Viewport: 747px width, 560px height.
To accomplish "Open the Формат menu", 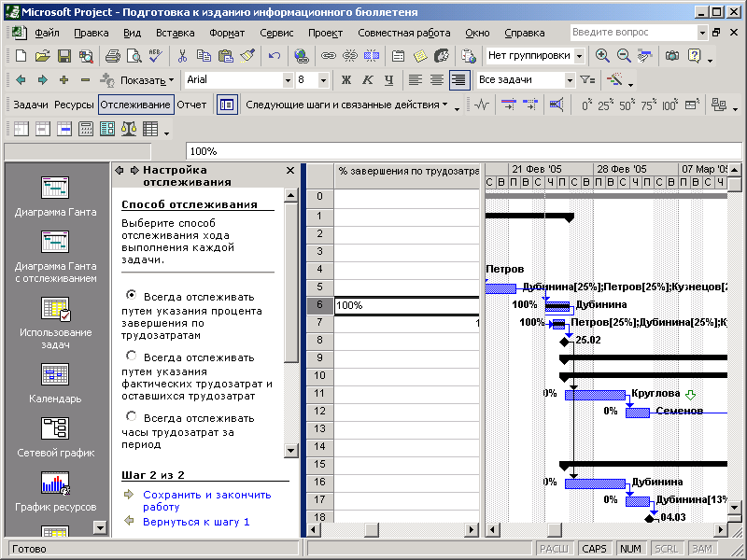I will (227, 33).
